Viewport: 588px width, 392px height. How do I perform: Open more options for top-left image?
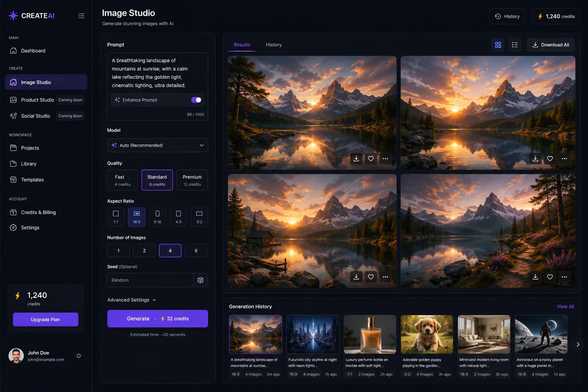pyautogui.click(x=385, y=158)
